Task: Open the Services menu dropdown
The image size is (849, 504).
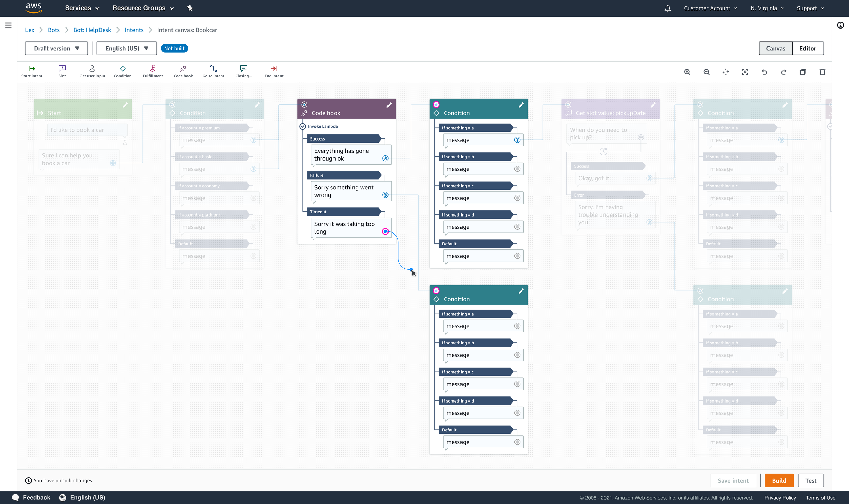Action: [82, 8]
